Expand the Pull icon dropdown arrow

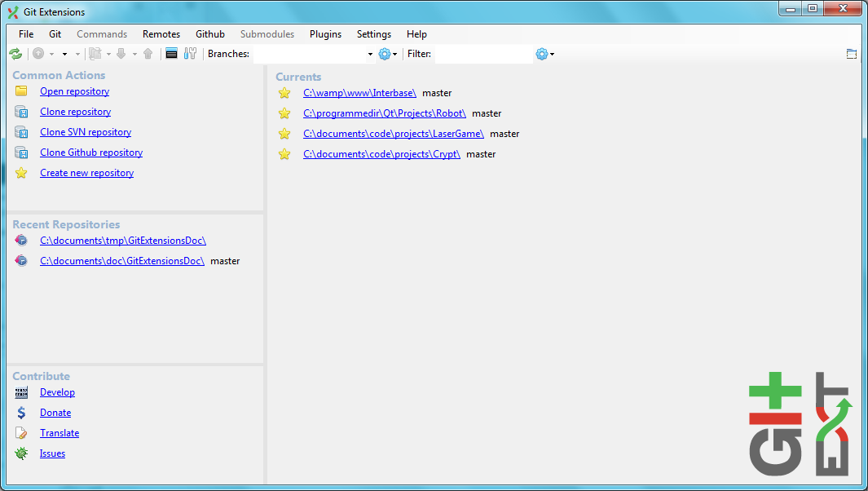[x=134, y=55]
